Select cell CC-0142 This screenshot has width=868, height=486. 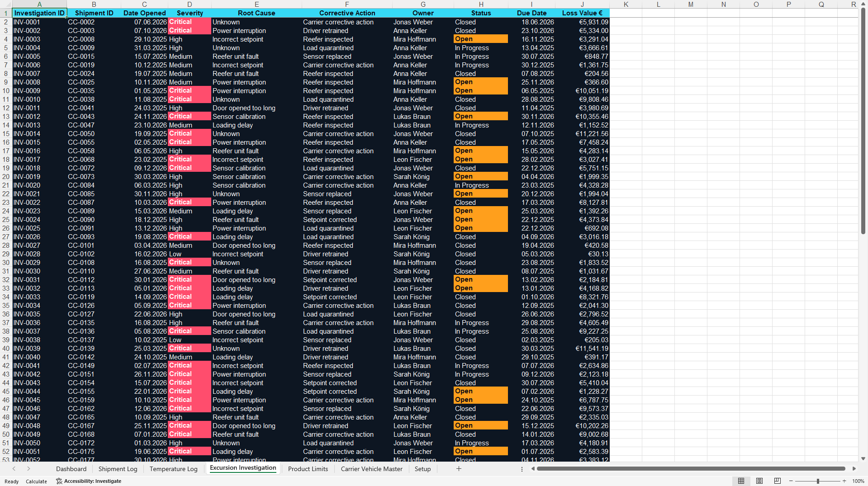[94, 357]
